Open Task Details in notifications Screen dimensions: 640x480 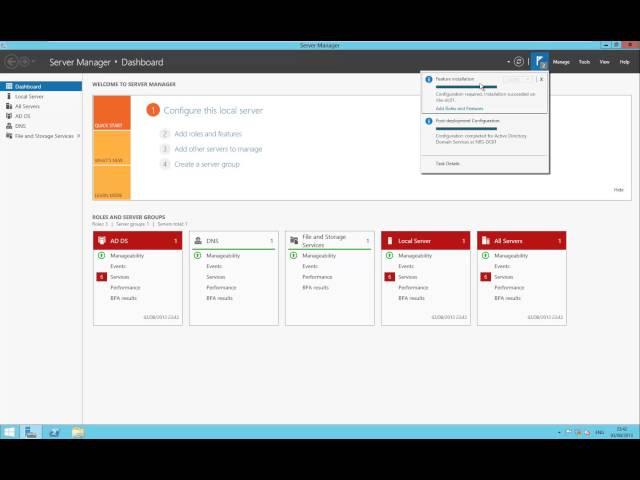click(x=447, y=163)
